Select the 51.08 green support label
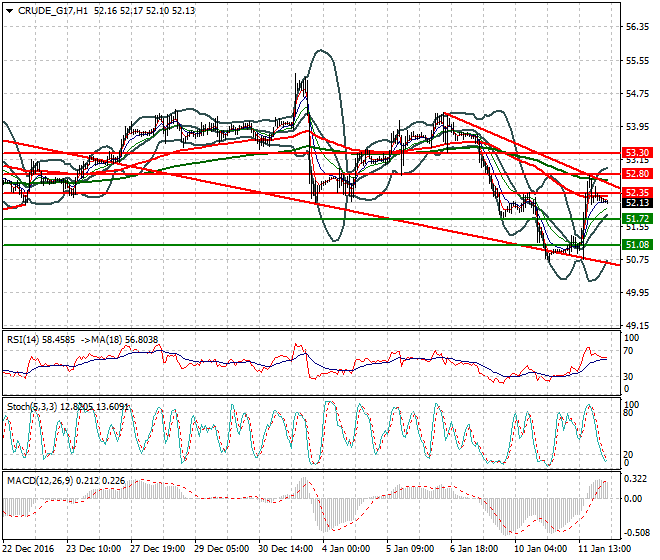660x560 pixels. click(637, 245)
